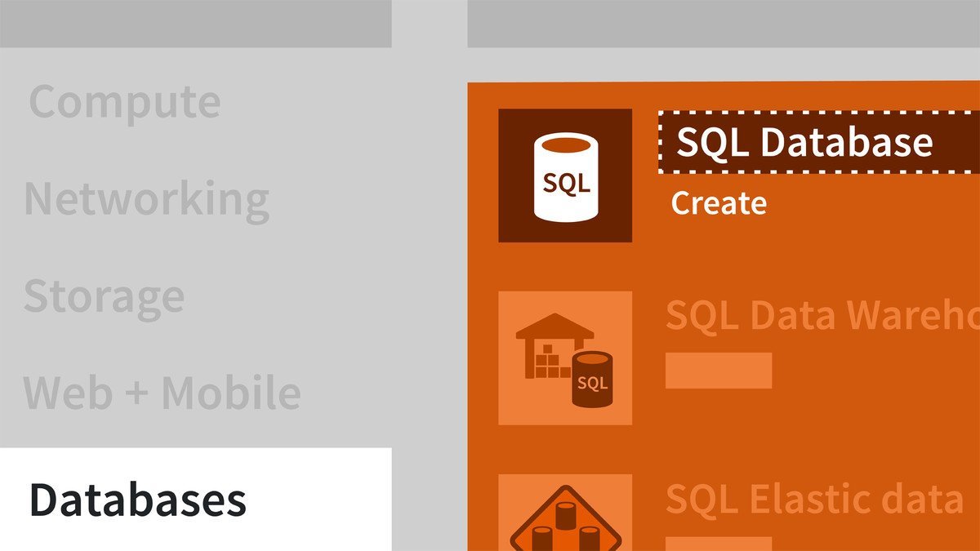Click Create under SQL Database
Viewport: 980px width, 551px height.
(x=719, y=203)
